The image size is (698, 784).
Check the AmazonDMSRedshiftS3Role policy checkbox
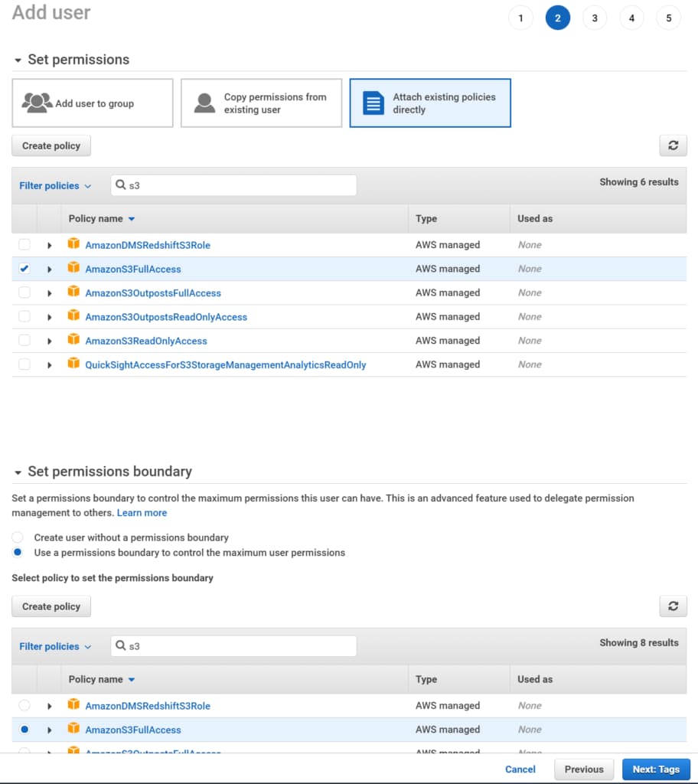[x=24, y=244]
